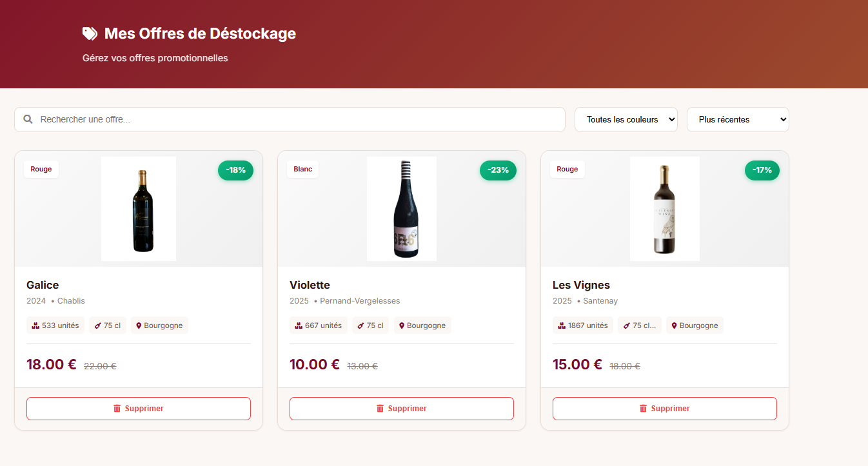Screen dimensions: 868x466
Task: Click the search magnifier icon
Action: point(28,119)
